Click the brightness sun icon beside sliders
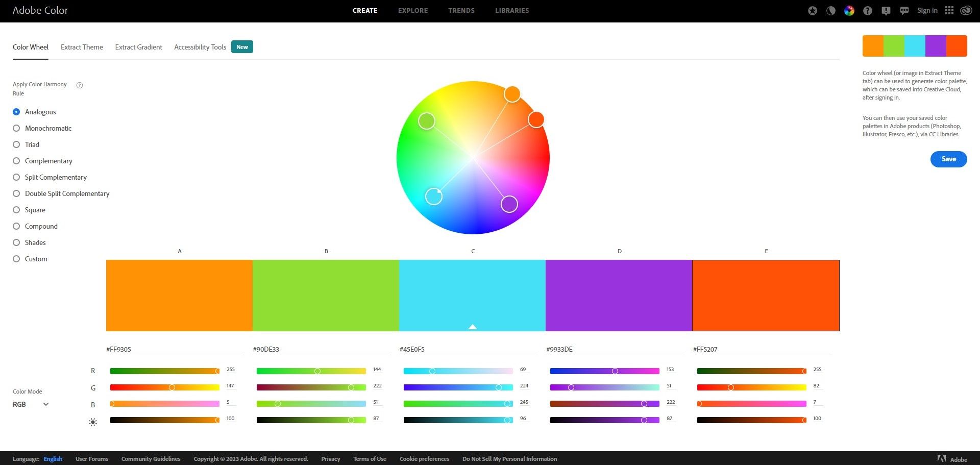 click(93, 422)
